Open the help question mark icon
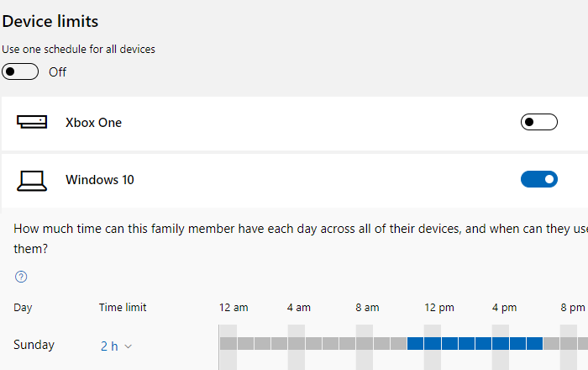Screen dimensions: 588x370 21,277
